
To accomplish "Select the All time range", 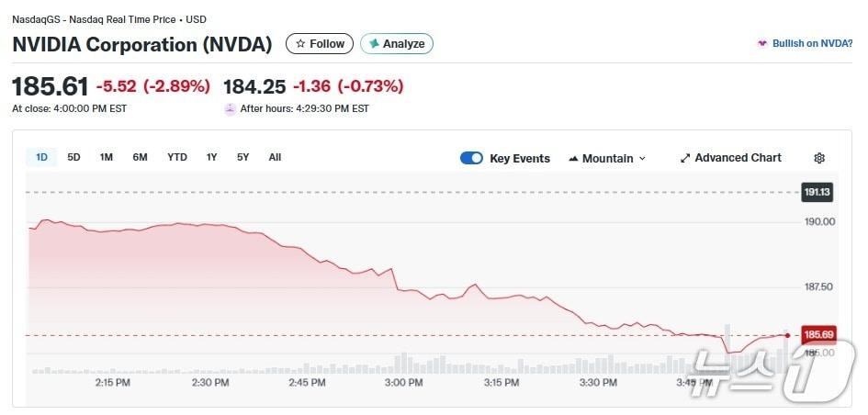I will [x=275, y=157].
